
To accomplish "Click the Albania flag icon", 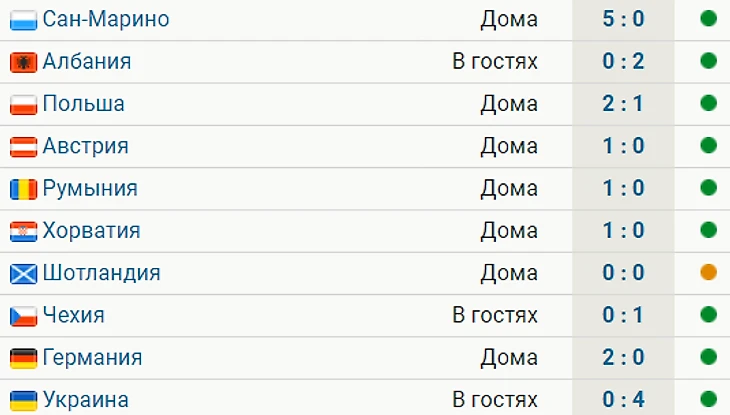I will pyautogui.click(x=23, y=62).
